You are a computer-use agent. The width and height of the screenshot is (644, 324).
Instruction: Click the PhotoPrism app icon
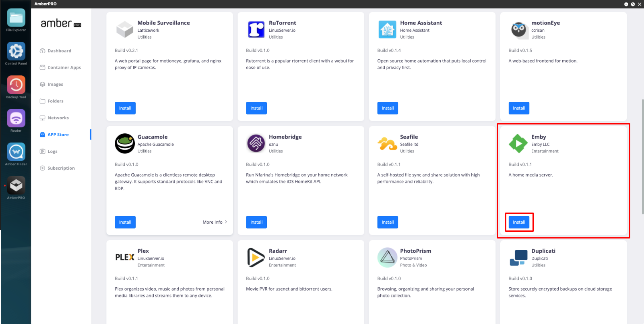coord(387,258)
